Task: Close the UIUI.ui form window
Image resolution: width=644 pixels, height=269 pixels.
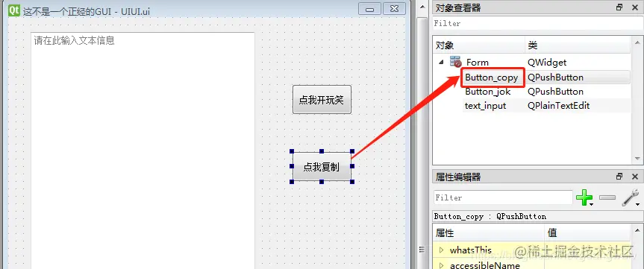Action: pyautogui.click(x=394, y=9)
